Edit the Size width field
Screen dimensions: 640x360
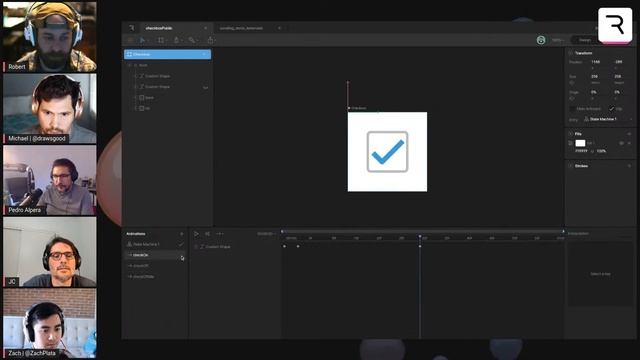595,76
